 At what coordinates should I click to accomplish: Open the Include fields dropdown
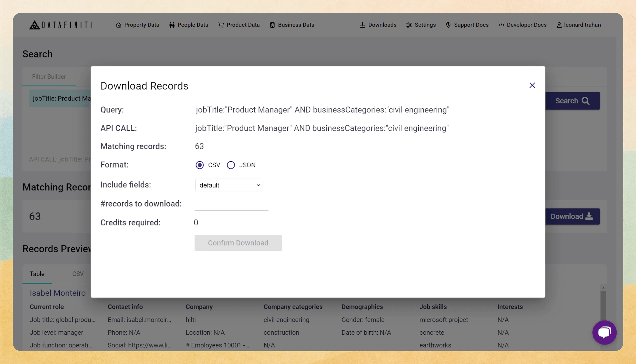[x=229, y=185]
